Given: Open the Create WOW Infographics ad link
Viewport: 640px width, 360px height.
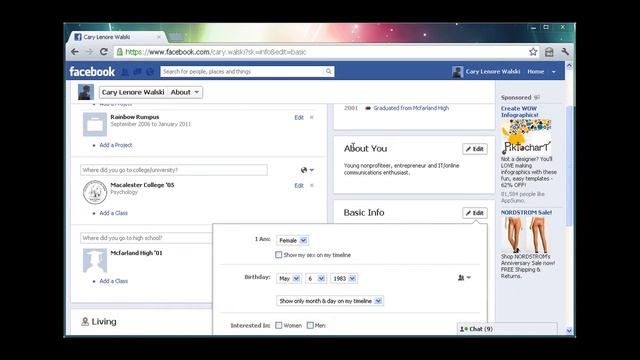Looking at the screenshot, I should coord(520,112).
